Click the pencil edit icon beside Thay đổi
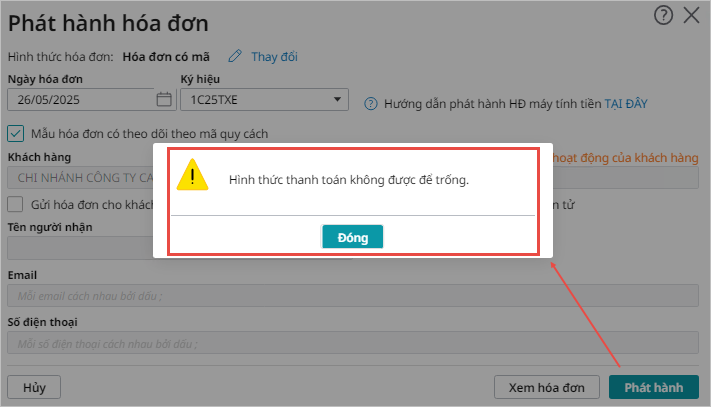Screen dimensions: 711x407 [x=235, y=56]
